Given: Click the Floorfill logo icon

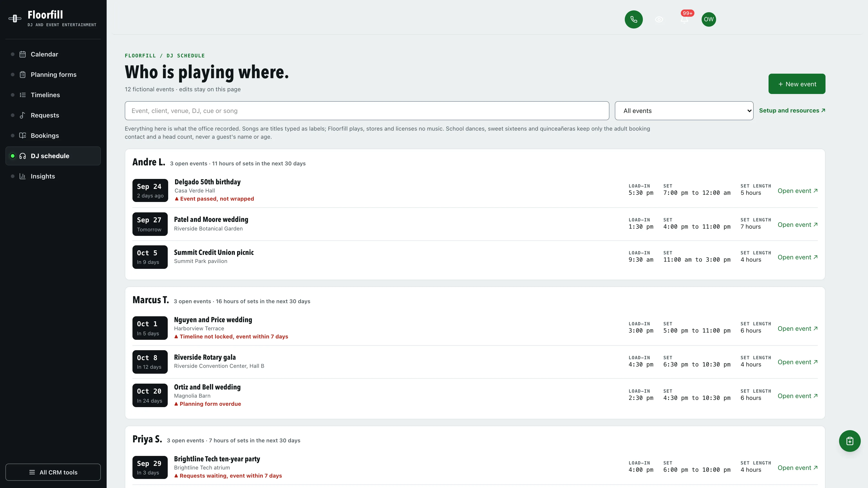Looking at the screenshot, I should (15, 19).
